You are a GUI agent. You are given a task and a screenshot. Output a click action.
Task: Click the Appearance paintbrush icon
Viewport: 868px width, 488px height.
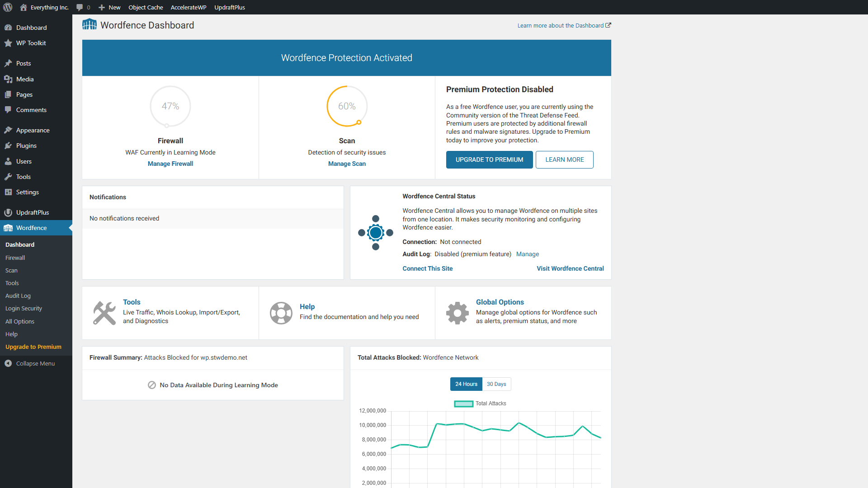[x=8, y=130]
